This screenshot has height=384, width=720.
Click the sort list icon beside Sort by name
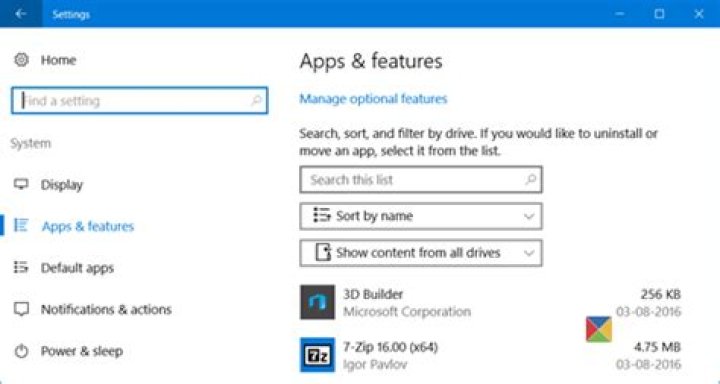[x=321, y=215]
